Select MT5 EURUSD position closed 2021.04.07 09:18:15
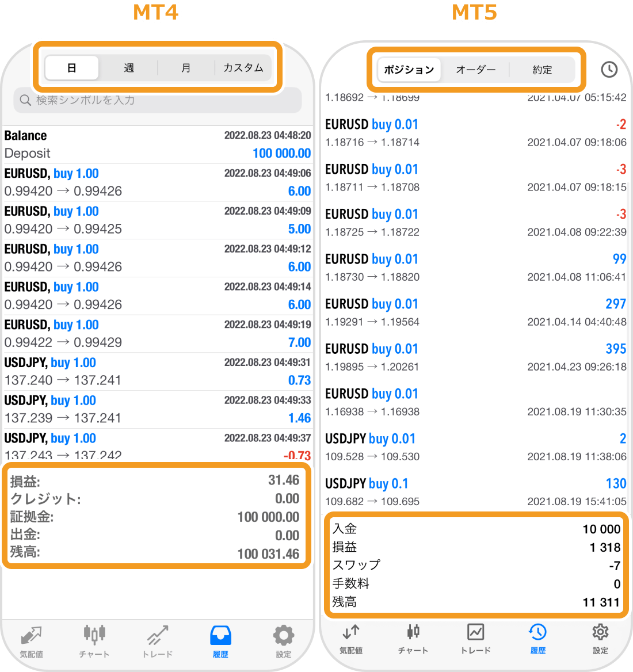The height and width of the screenshot is (672, 633). click(476, 178)
